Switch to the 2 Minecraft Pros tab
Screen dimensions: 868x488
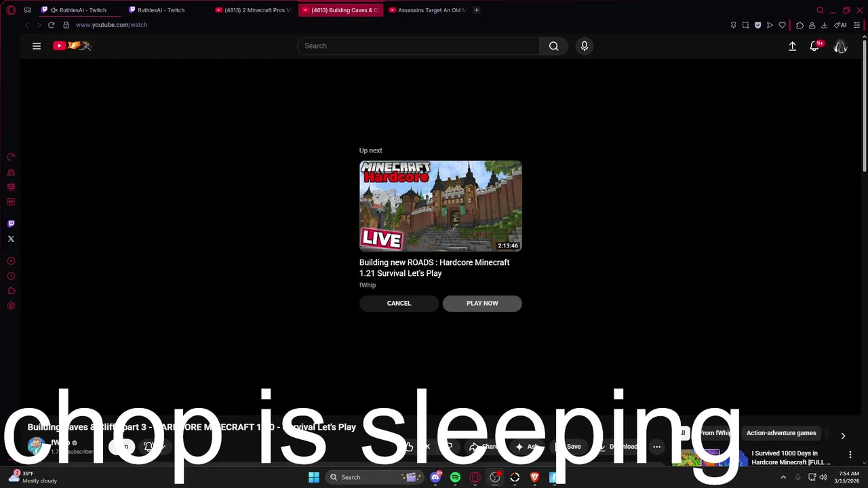coord(253,10)
